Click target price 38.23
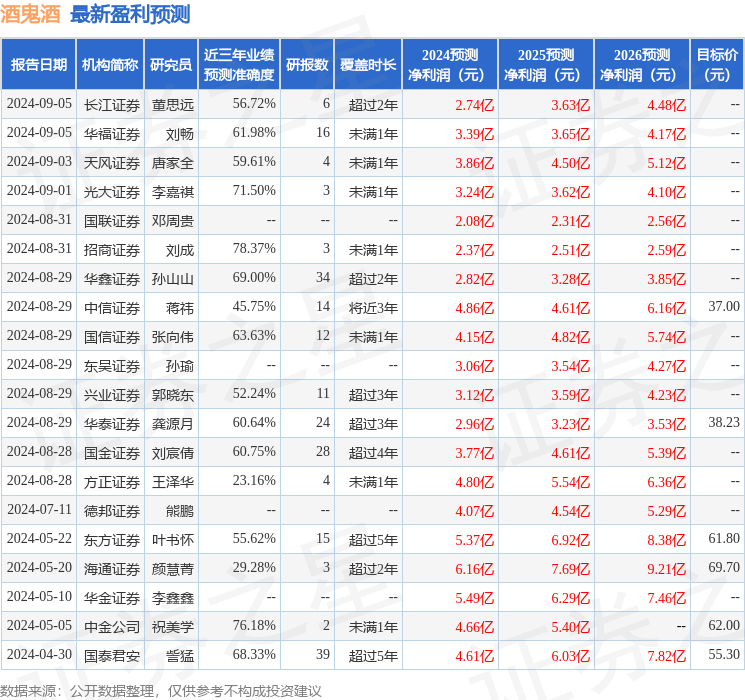745x700 pixels. (724, 422)
